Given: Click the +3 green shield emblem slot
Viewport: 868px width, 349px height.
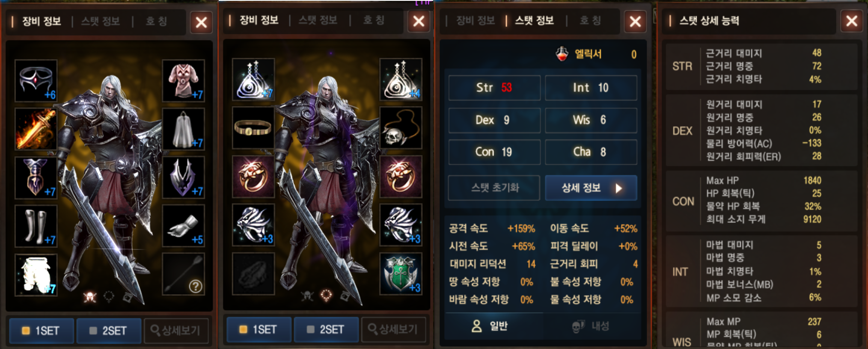Looking at the screenshot, I should pyautogui.click(x=401, y=274).
